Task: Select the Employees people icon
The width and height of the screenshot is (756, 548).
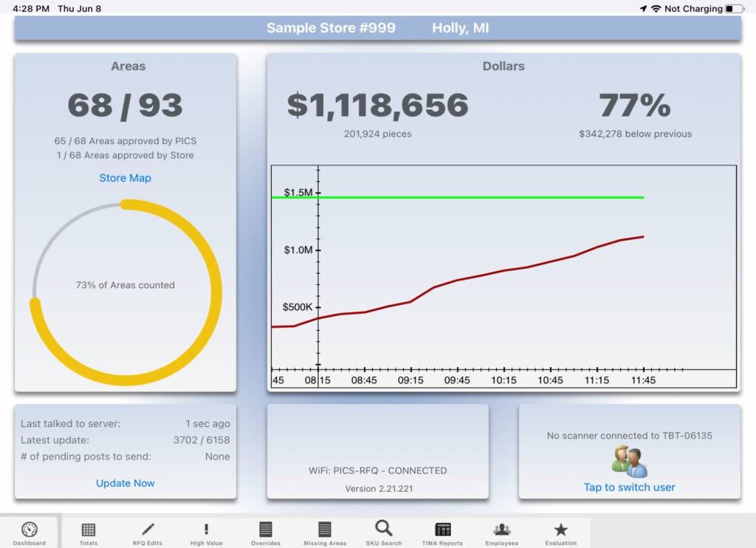Action: pos(501,530)
